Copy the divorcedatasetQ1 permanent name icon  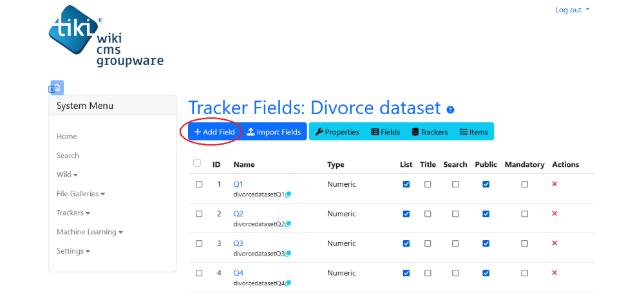point(288,194)
